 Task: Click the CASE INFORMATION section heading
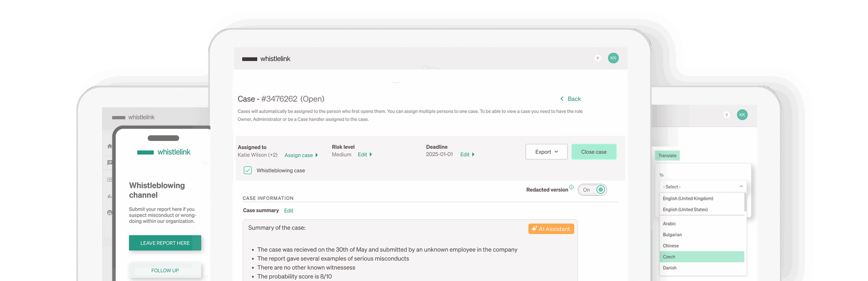[268, 198]
